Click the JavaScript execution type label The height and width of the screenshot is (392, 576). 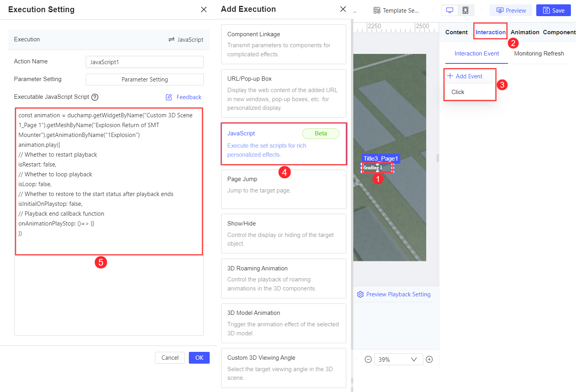pos(190,39)
